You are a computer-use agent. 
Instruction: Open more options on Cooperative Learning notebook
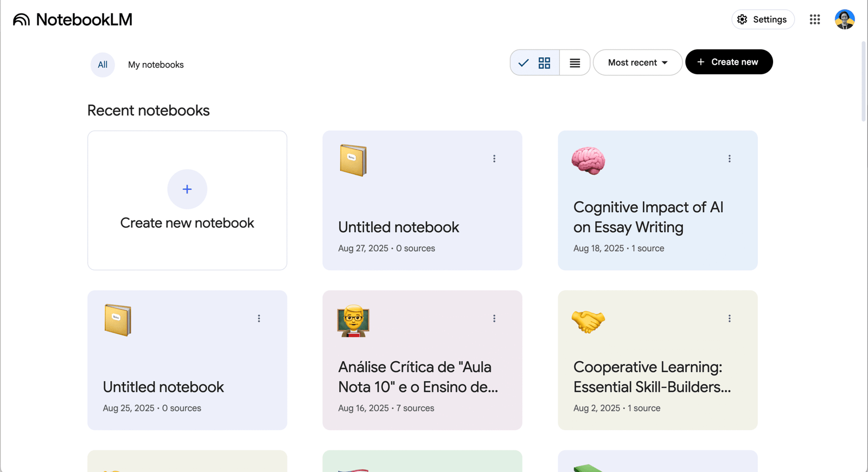point(729,318)
